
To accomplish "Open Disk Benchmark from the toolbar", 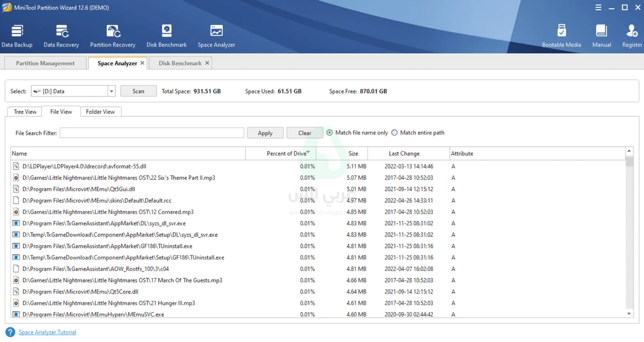I will [166, 35].
